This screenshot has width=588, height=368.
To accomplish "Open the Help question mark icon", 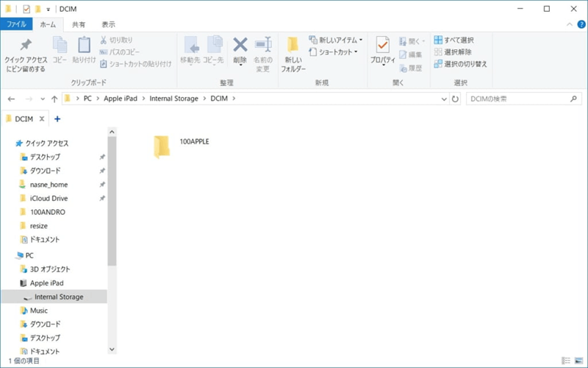I will (580, 24).
